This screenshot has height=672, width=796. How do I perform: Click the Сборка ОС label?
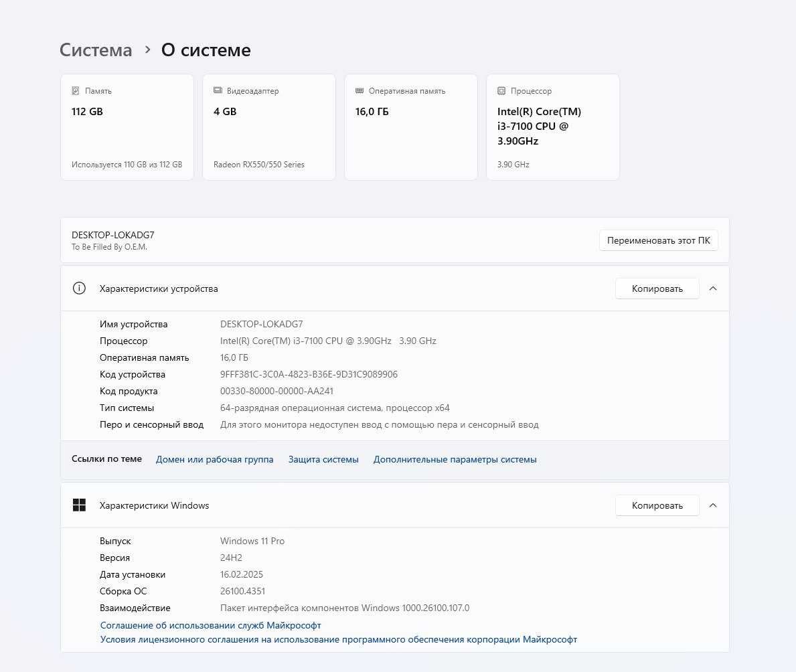click(123, 591)
